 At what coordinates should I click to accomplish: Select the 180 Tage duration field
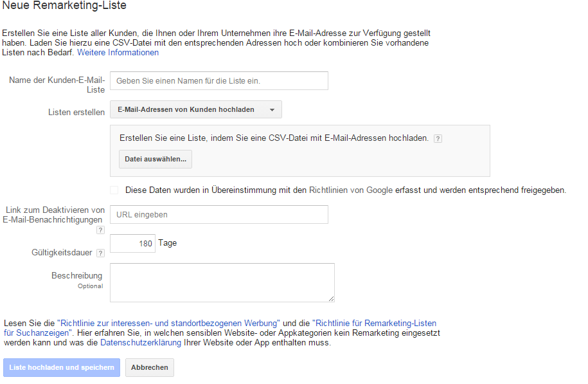pyautogui.click(x=133, y=244)
